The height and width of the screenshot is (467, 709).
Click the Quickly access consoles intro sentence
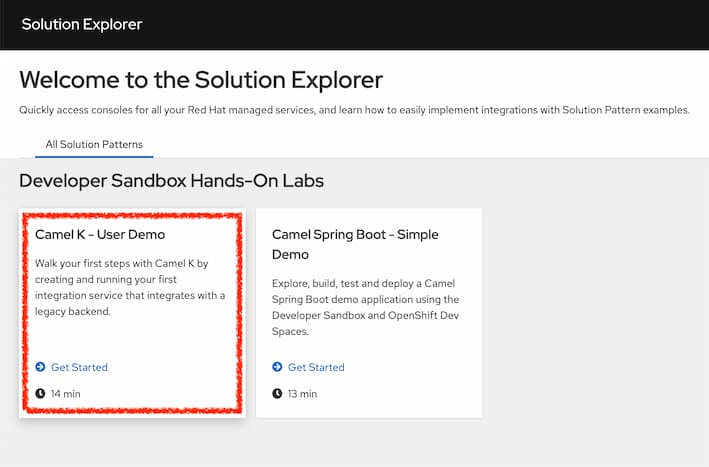pos(354,110)
